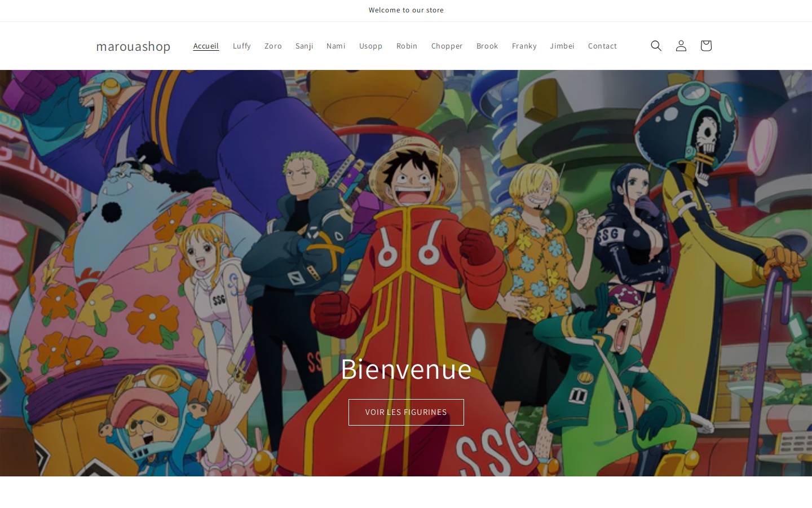Click the Bienvenue banner heading
Screen dimensions: 812x508
(406, 369)
